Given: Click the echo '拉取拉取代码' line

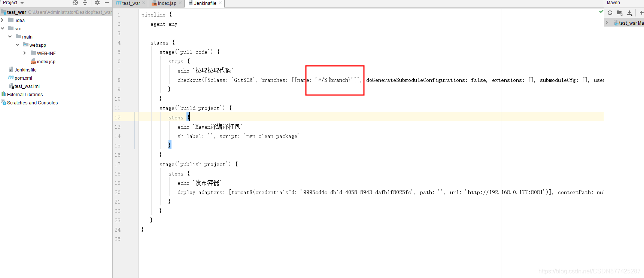Looking at the screenshot, I should pos(205,71).
